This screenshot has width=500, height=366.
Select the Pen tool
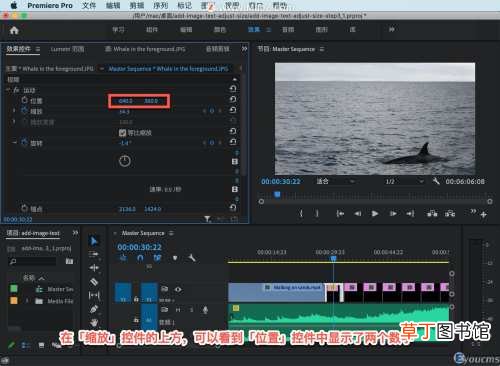94,309
